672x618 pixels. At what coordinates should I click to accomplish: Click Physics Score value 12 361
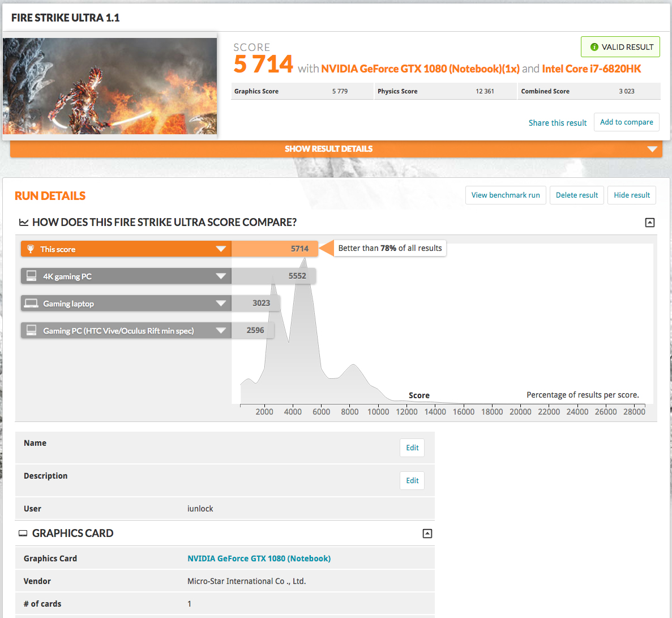485,91
